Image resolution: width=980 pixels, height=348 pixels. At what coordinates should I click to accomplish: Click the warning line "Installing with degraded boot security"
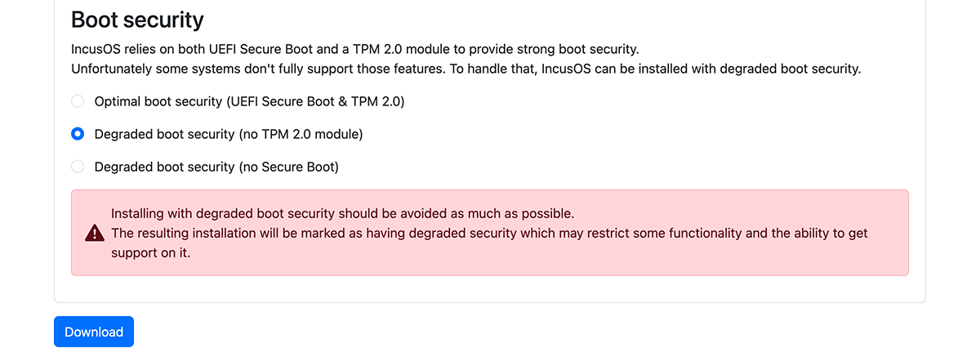coord(342,214)
